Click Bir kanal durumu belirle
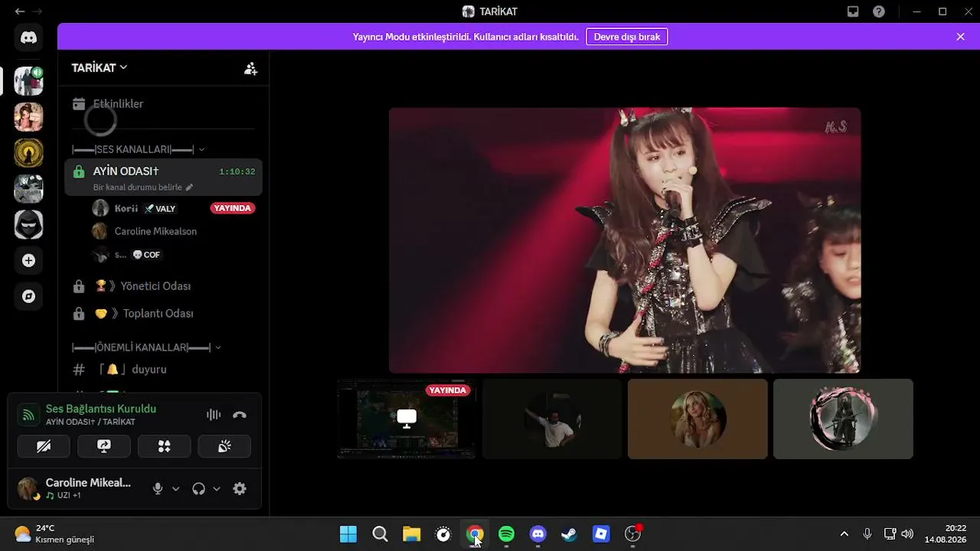Screen dimensions: 980x551 [138, 187]
